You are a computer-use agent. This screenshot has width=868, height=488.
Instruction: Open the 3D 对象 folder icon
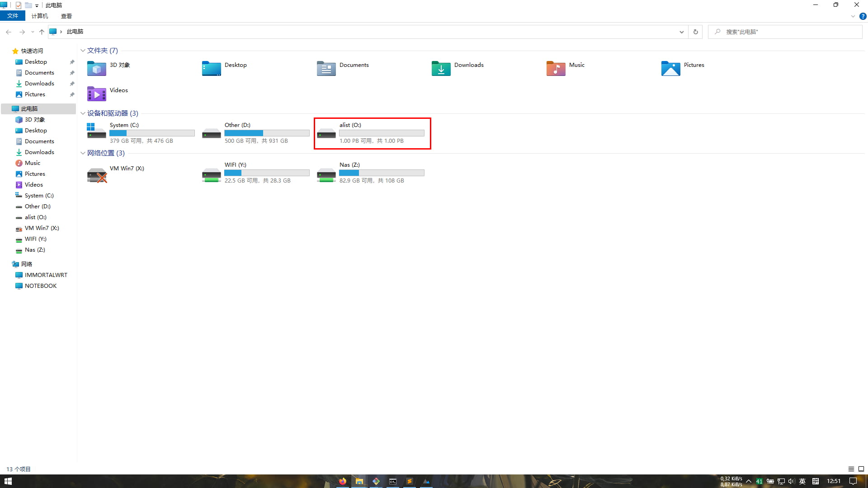(x=96, y=68)
